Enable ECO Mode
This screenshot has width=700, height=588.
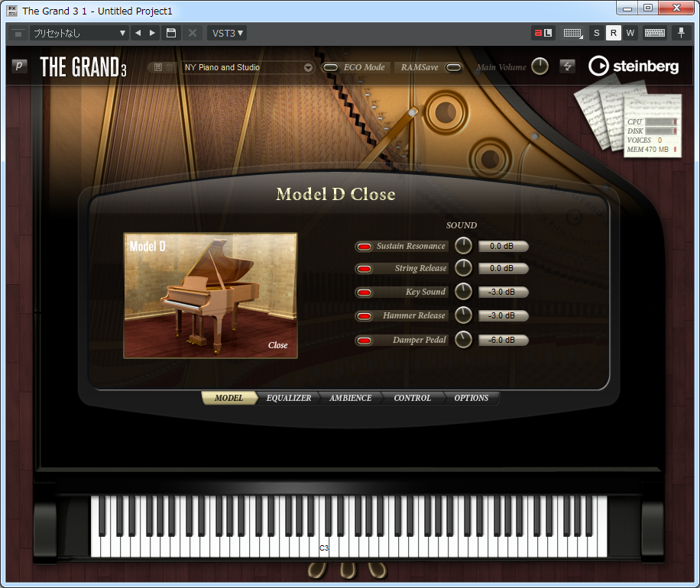[x=330, y=67]
